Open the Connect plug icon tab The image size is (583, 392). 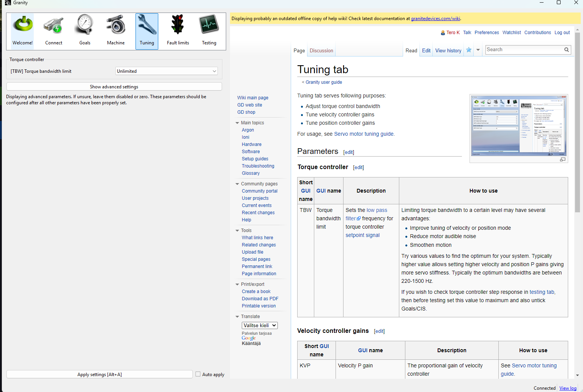54,31
